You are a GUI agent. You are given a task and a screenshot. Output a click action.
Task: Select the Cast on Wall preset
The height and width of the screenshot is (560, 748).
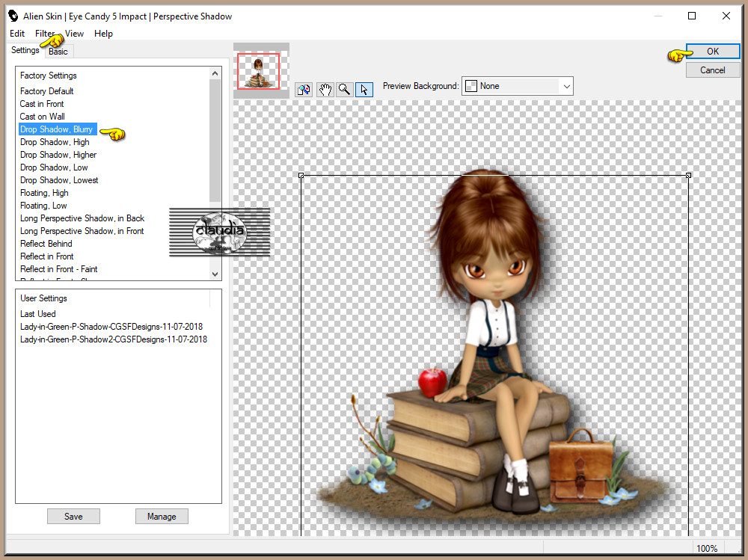click(x=43, y=117)
